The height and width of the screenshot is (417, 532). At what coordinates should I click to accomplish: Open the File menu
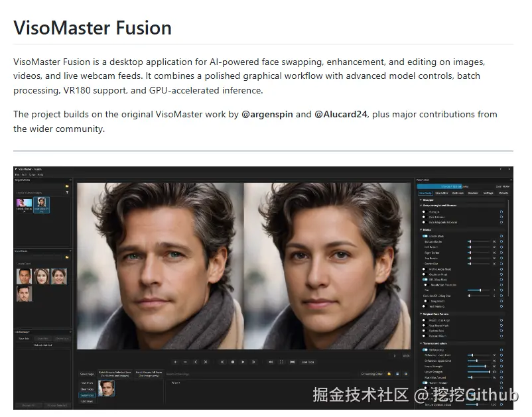(17, 174)
